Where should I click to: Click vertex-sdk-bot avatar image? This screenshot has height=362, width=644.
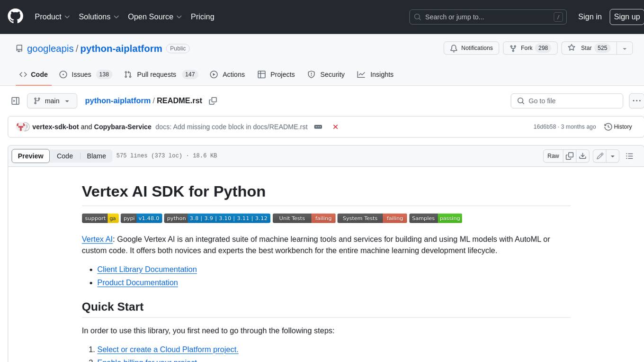[20, 127]
